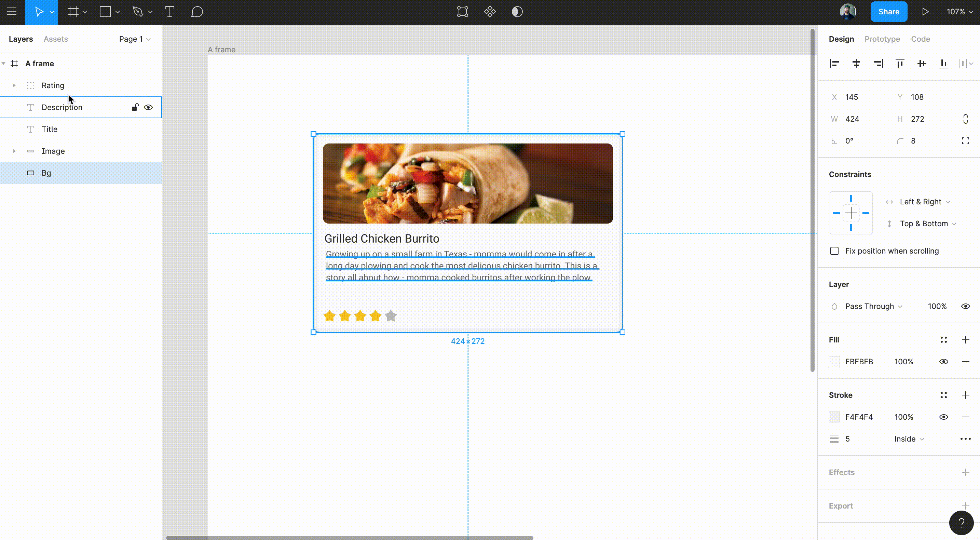Image resolution: width=980 pixels, height=540 pixels.
Task: Open shape tools dropdown arrow
Action: point(118,12)
